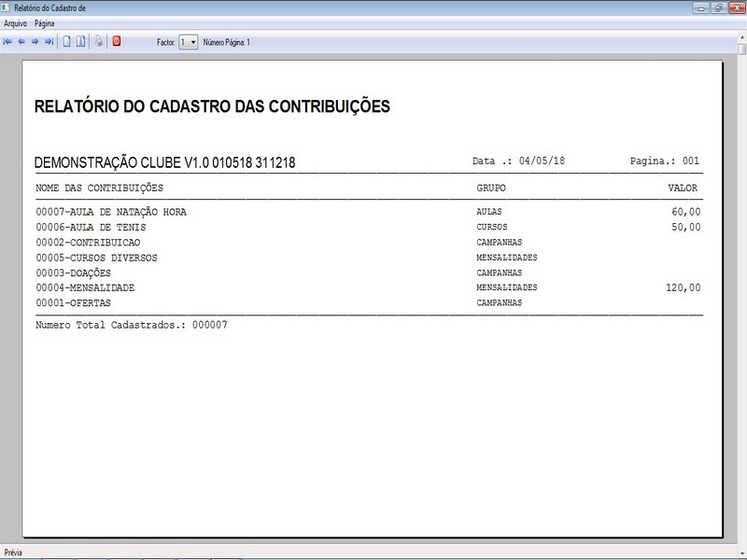Jump to the last page arrow
The width and height of the screenshot is (747, 560).
[x=49, y=42]
